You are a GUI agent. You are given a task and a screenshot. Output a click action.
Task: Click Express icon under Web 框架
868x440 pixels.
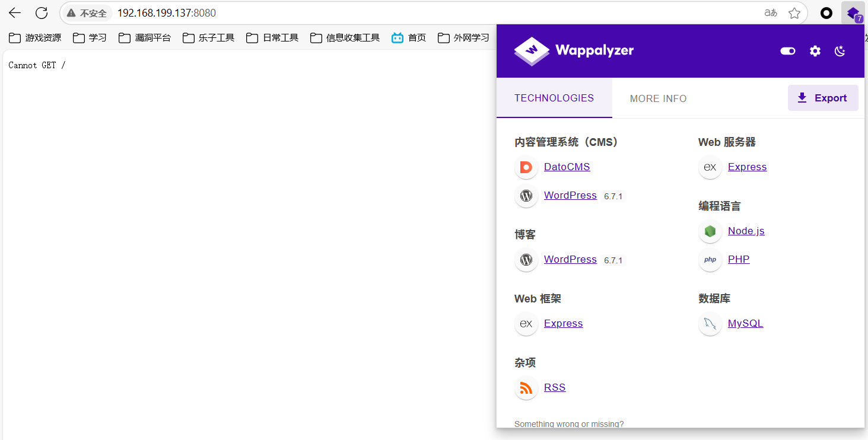pos(526,324)
